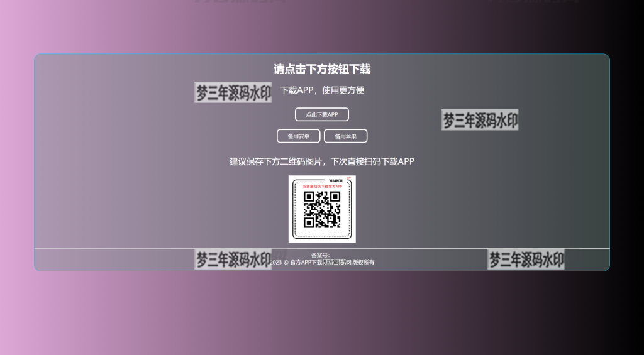The height and width of the screenshot is (355, 644).
Task: Click the heading 请点击下方按钮下载
Action: point(322,69)
